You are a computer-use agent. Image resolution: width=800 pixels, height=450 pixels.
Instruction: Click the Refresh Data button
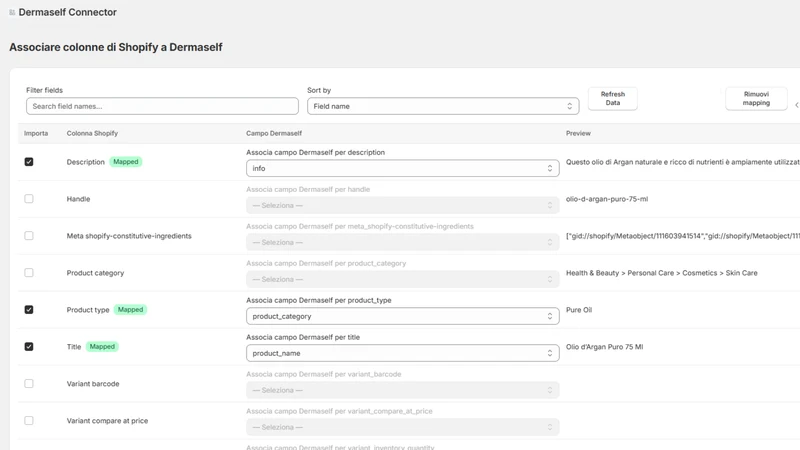coord(613,98)
